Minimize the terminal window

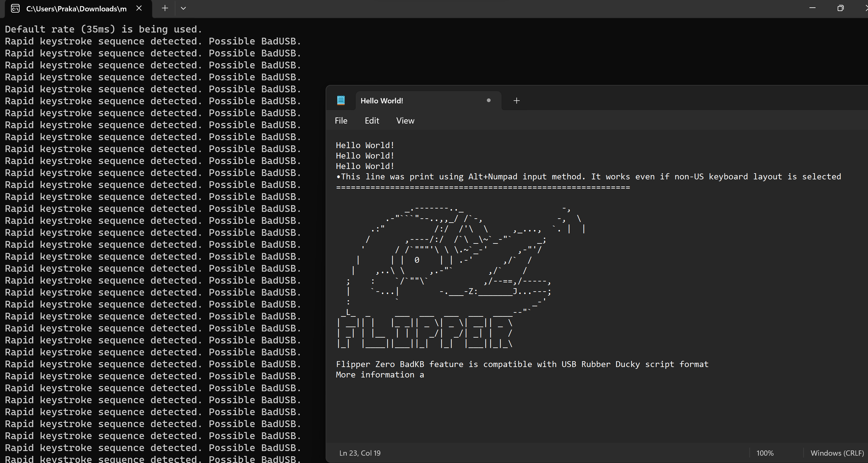(x=813, y=8)
